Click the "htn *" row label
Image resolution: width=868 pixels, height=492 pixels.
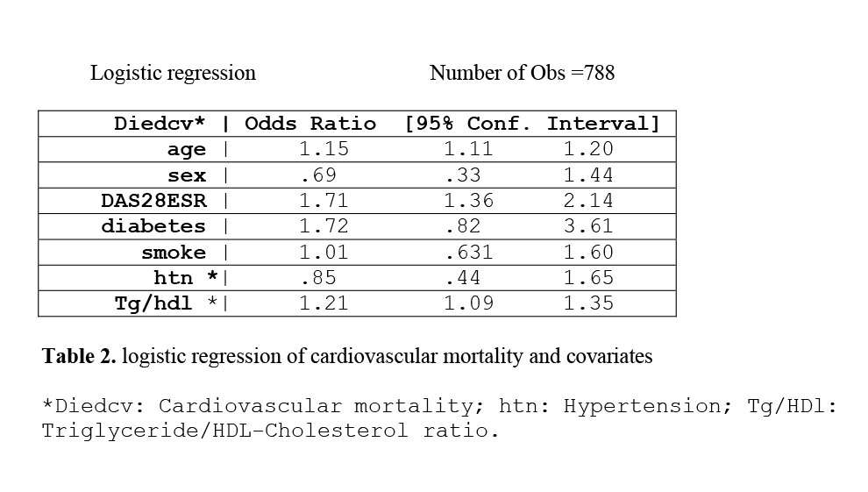click(186, 278)
